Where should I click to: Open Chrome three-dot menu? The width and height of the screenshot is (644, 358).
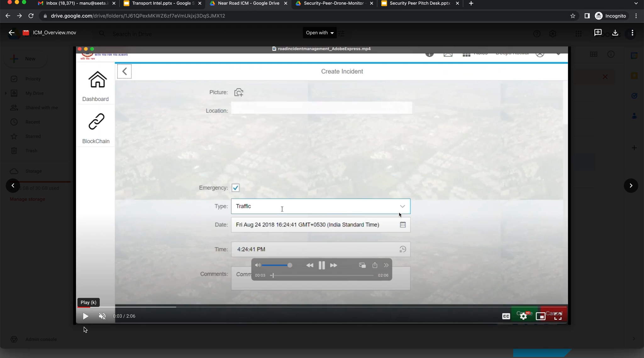pos(636,16)
